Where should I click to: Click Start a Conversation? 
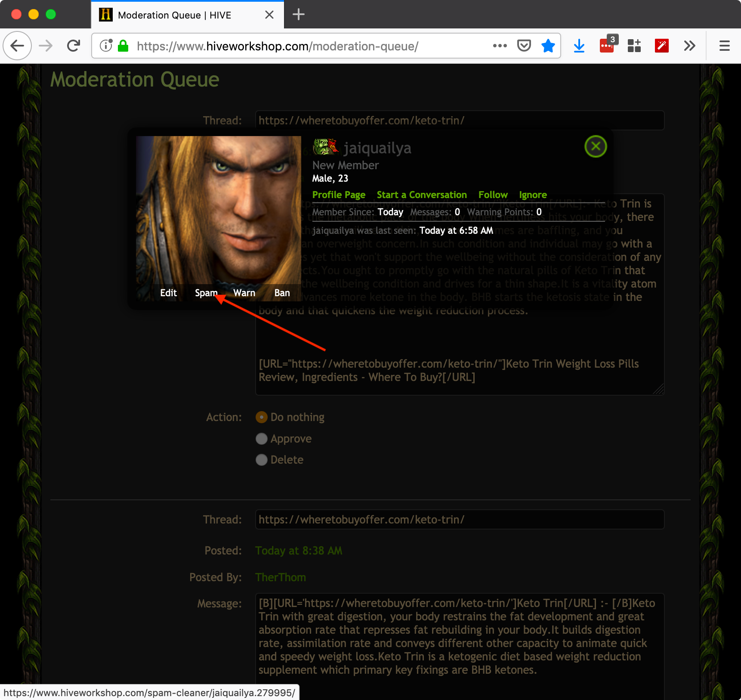422,195
